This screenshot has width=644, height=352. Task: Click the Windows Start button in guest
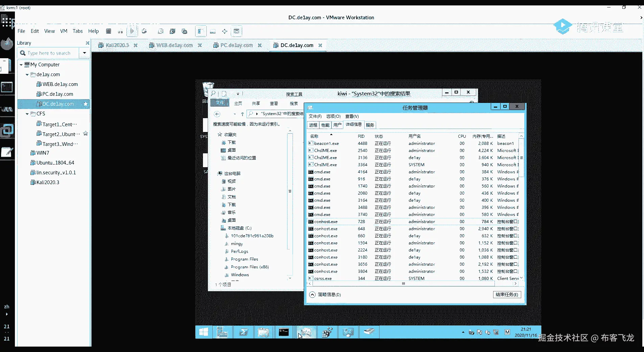pos(204,332)
